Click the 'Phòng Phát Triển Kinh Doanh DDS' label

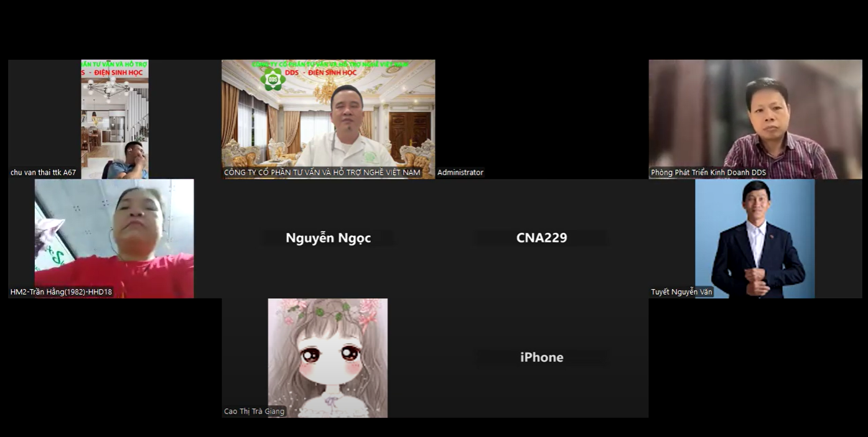pyautogui.click(x=708, y=173)
